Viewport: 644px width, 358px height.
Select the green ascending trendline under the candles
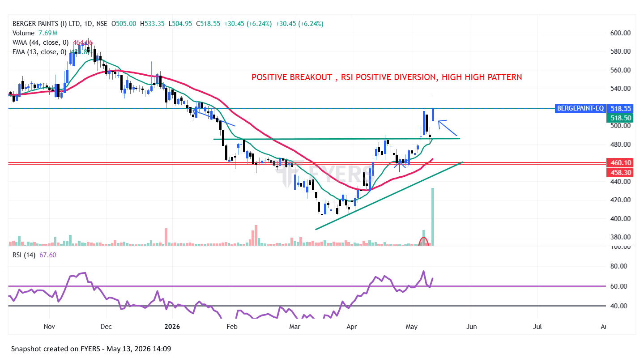[389, 196]
